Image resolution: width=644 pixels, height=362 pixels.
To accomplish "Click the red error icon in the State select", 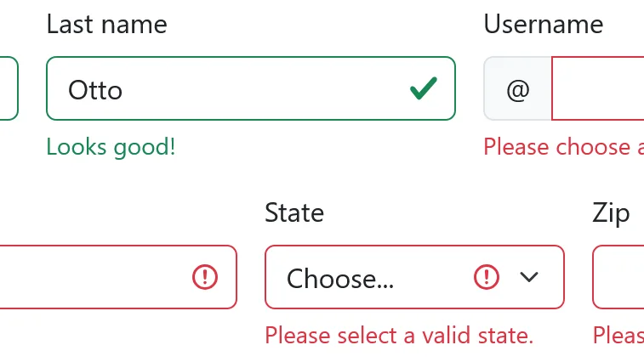I will (x=486, y=277).
